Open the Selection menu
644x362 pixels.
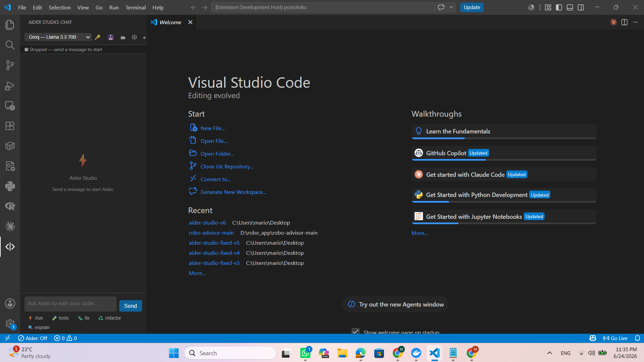[59, 7]
